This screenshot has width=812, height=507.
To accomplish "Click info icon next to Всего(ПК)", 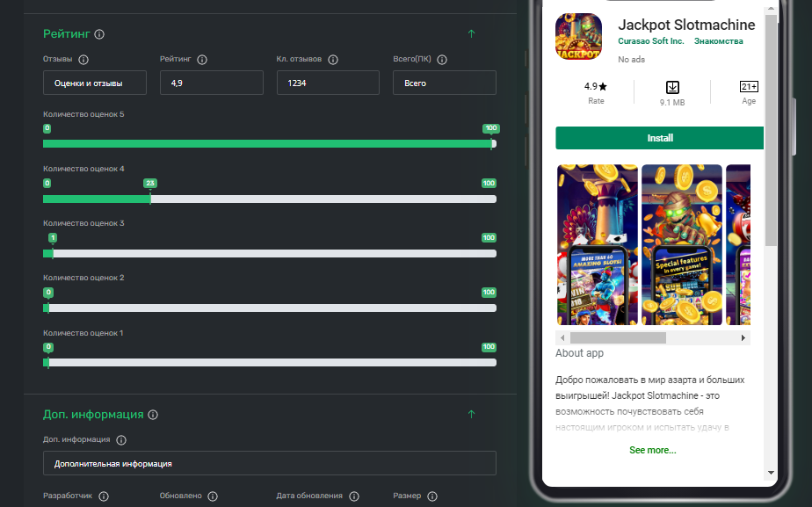I will [x=442, y=60].
